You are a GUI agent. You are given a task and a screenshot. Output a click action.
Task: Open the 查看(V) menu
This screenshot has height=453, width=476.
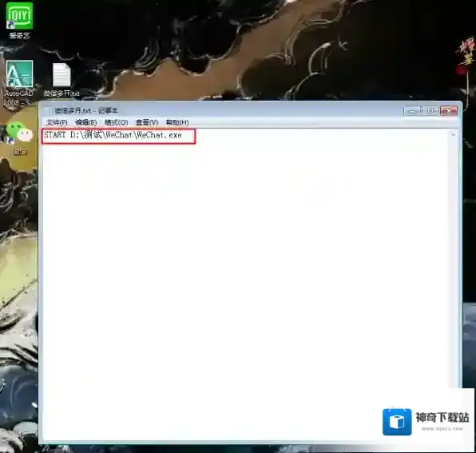pyautogui.click(x=147, y=122)
